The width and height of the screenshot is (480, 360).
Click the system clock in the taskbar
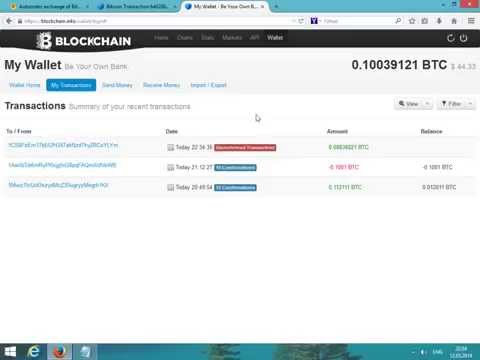(x=461, y=352)
